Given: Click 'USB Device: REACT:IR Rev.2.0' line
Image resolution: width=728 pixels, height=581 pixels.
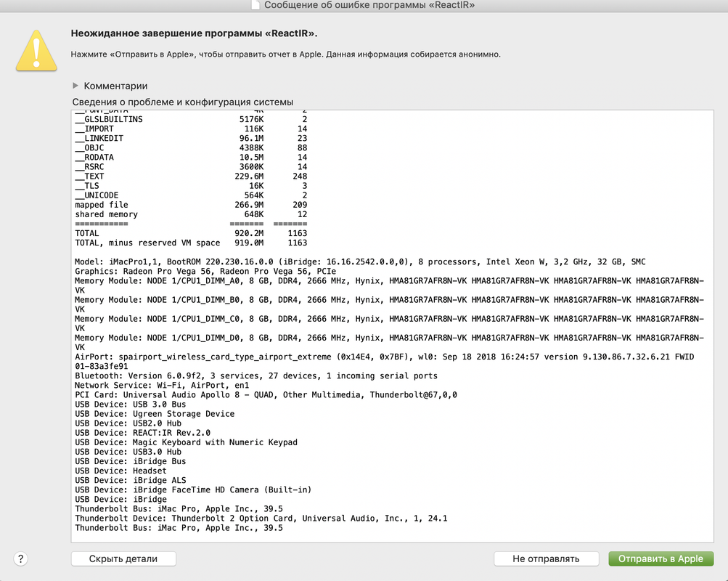Looking at the screenshot, I should point(142,433).
